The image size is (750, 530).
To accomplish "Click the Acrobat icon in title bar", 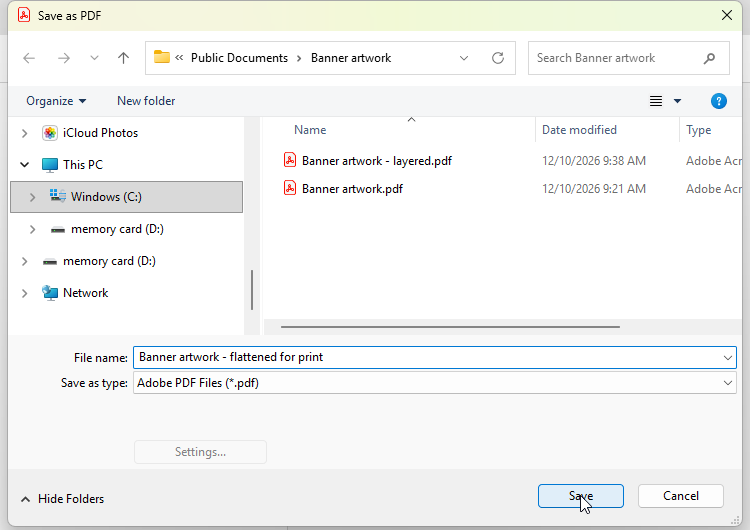I will click(24, 15).
